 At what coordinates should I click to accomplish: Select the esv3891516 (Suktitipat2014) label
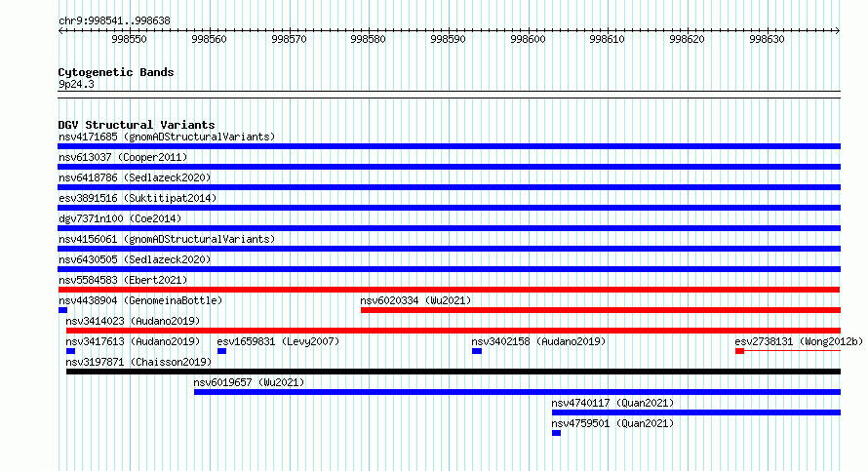(138, 198)
